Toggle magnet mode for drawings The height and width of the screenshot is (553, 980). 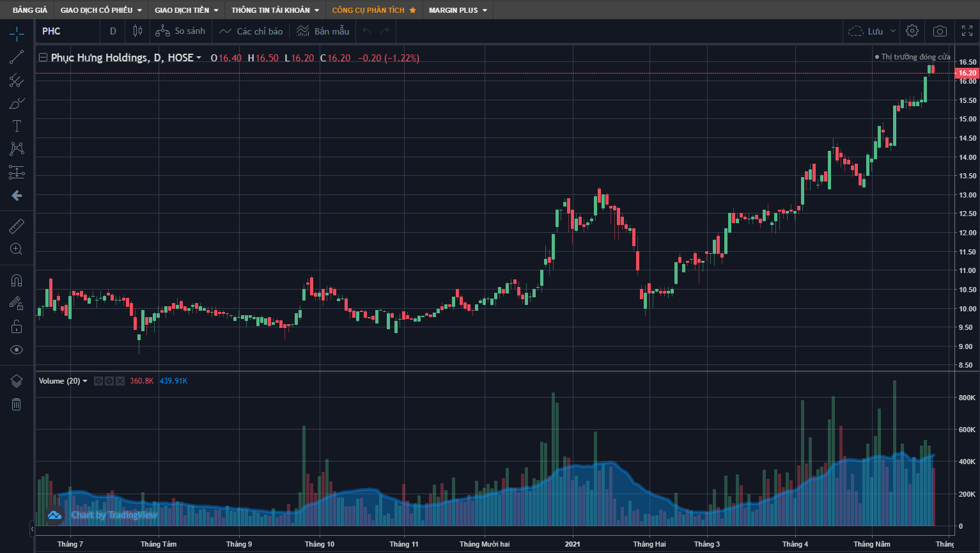click(x=17, y=280)
